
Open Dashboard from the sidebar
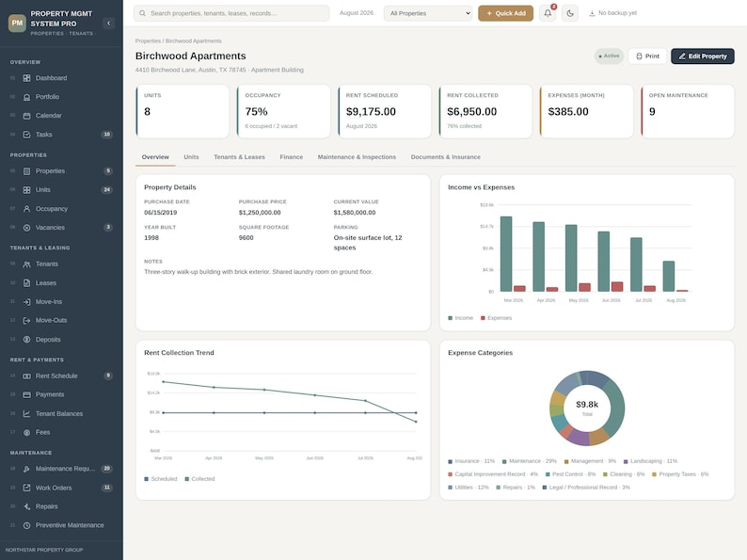(61, 78)
